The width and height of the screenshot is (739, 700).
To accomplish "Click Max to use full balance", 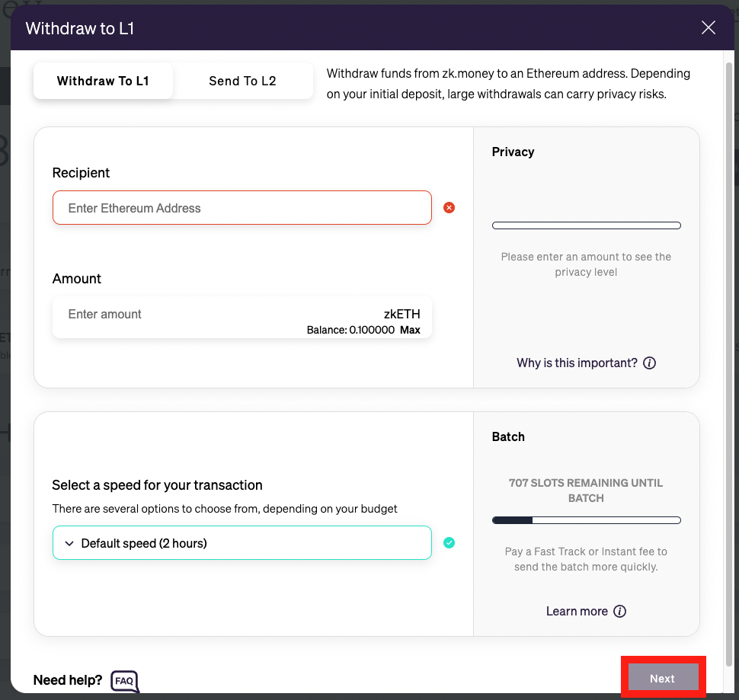I will pos(410,331).
